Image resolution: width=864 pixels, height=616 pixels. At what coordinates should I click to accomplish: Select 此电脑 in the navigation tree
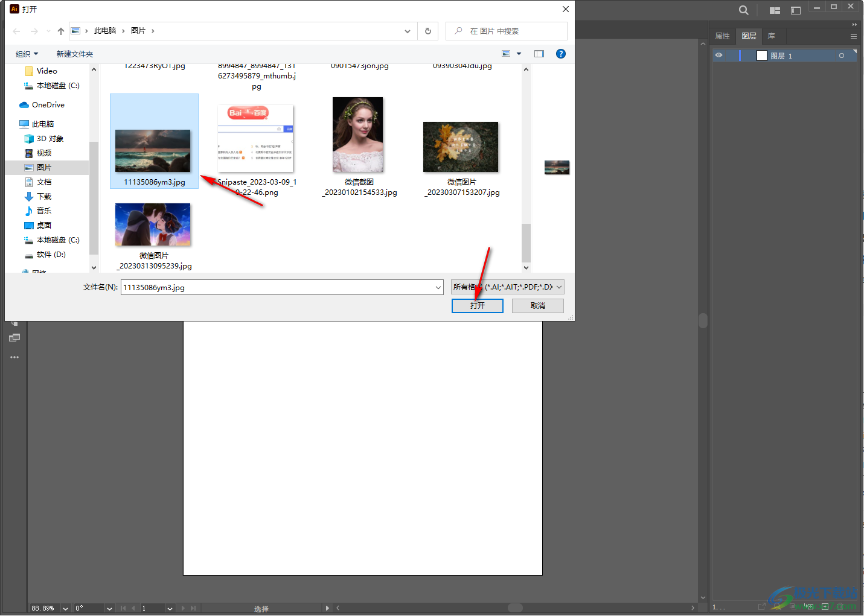43,124
